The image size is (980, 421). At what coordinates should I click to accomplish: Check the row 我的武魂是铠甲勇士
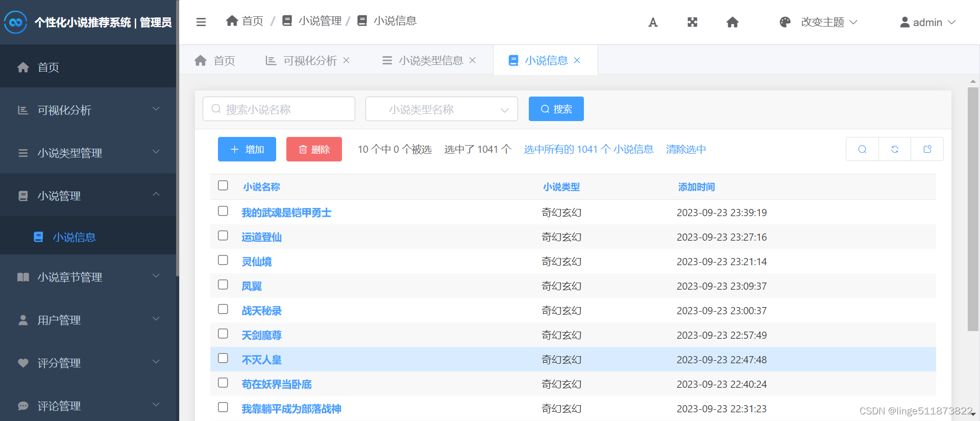pyautogui.click(x=223, y=211)
